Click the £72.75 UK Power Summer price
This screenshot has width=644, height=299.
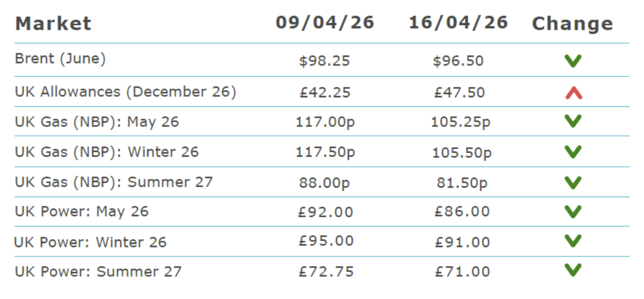pos(326,271)
